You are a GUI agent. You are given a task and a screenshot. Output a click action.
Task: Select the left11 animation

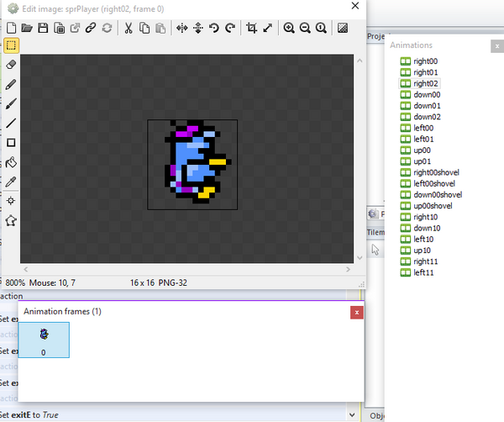tap(423, 272)
